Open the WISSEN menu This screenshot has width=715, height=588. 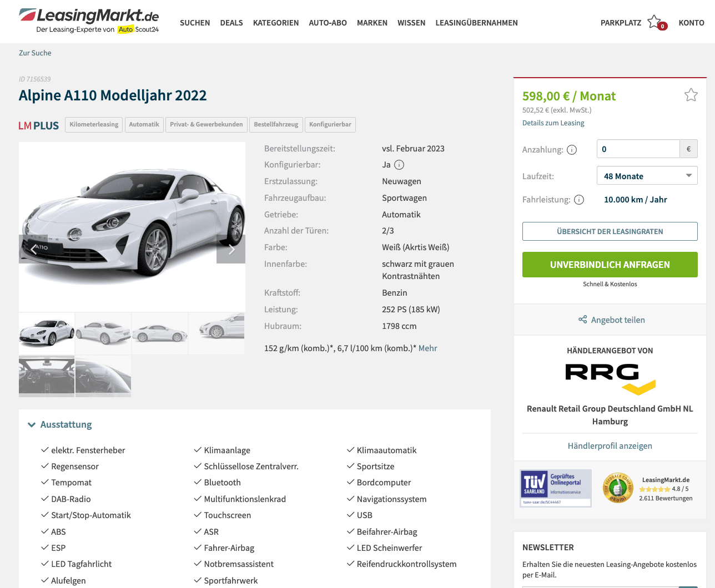tap(411, 23)
